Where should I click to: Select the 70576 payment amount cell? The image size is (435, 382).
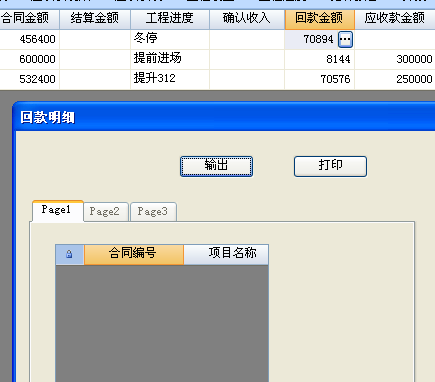(x=320, y=79)
